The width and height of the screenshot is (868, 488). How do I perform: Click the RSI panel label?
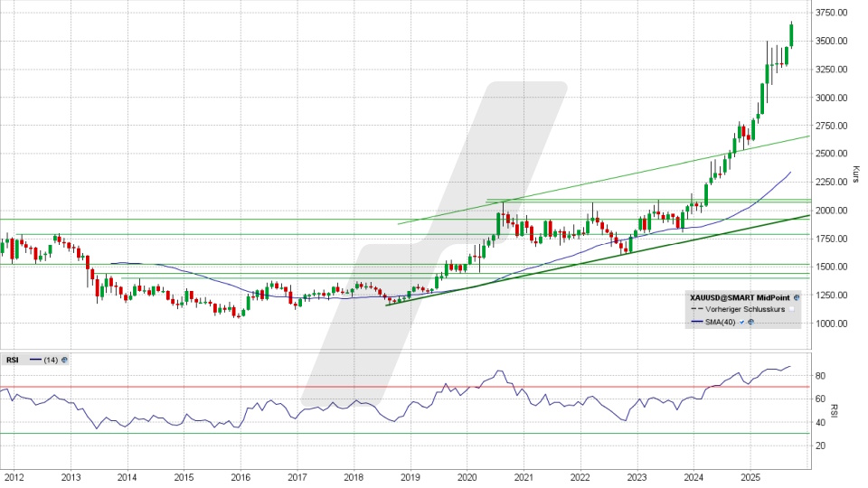point(12,361)
